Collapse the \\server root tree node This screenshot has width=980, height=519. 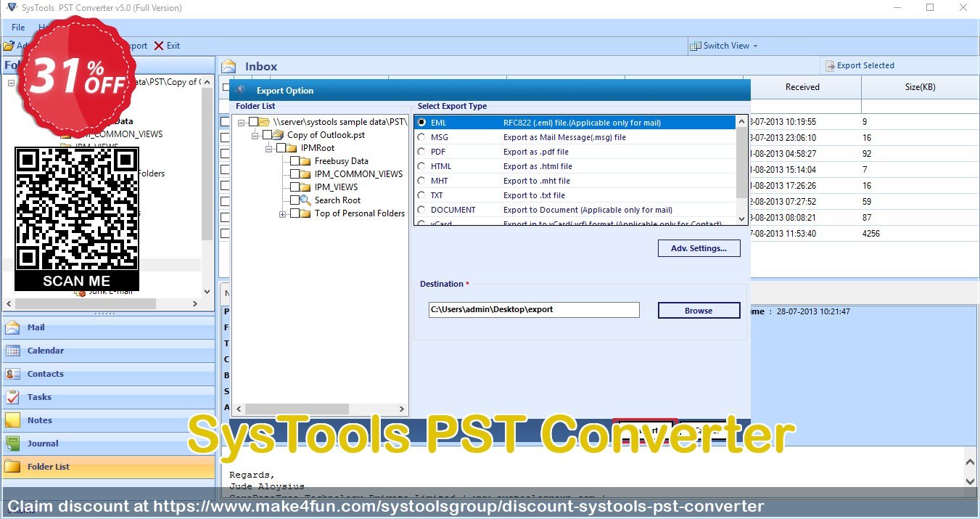(x=242, y=122)
